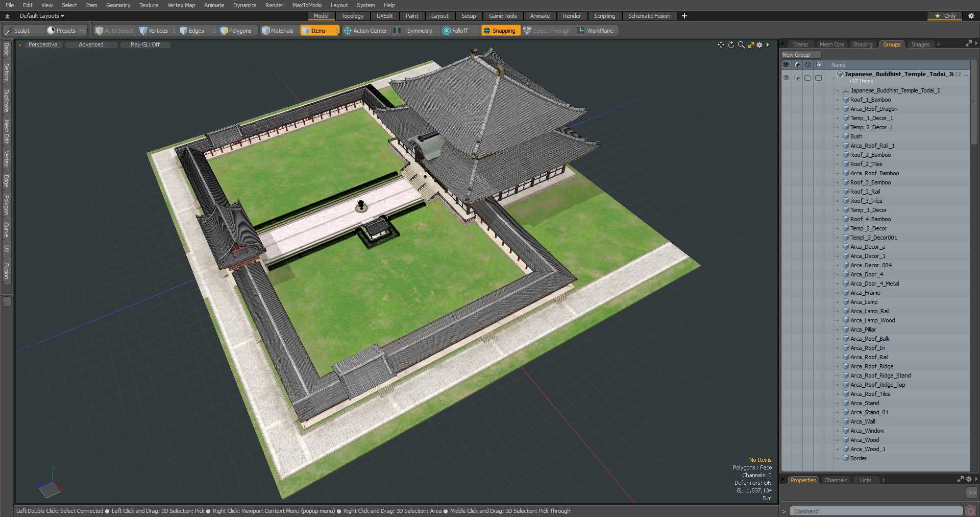Click the render camera column header
980x517 pixels.
coord(797,65)
